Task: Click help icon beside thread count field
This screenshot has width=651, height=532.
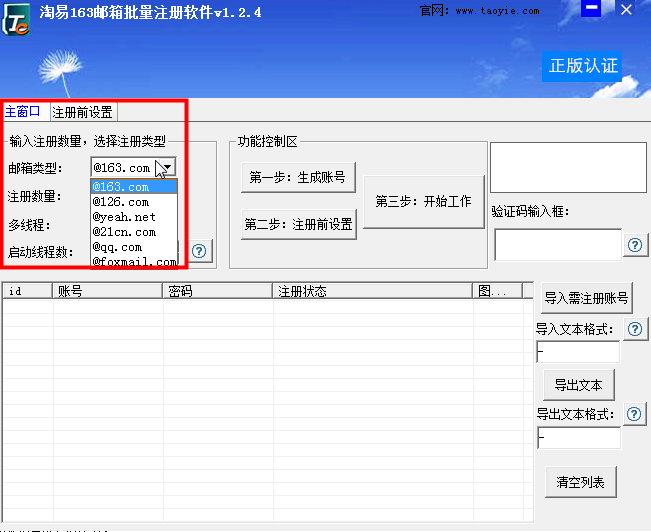Action: coord(199,251)
